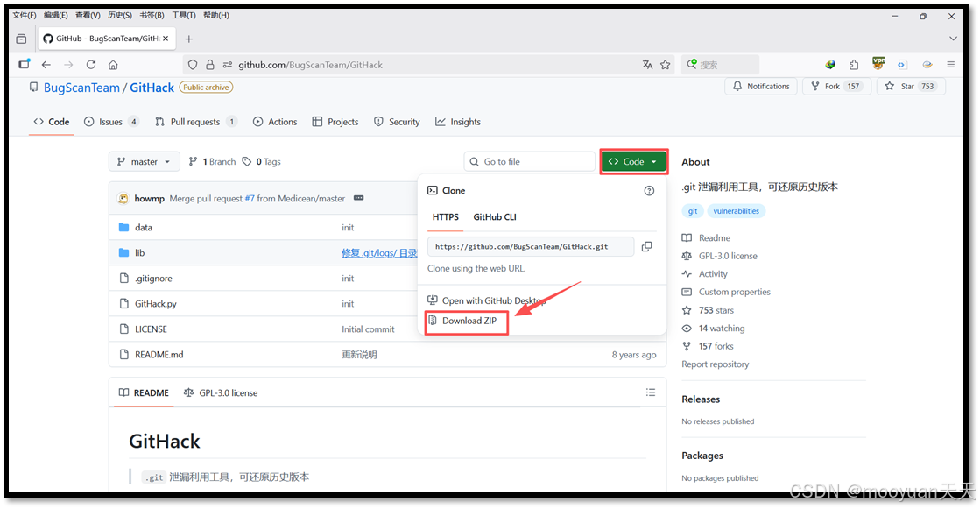The height and width of the screenshot is (509, 980).
Task: Open the 帮助(H) menu
Action: [216, 15]
